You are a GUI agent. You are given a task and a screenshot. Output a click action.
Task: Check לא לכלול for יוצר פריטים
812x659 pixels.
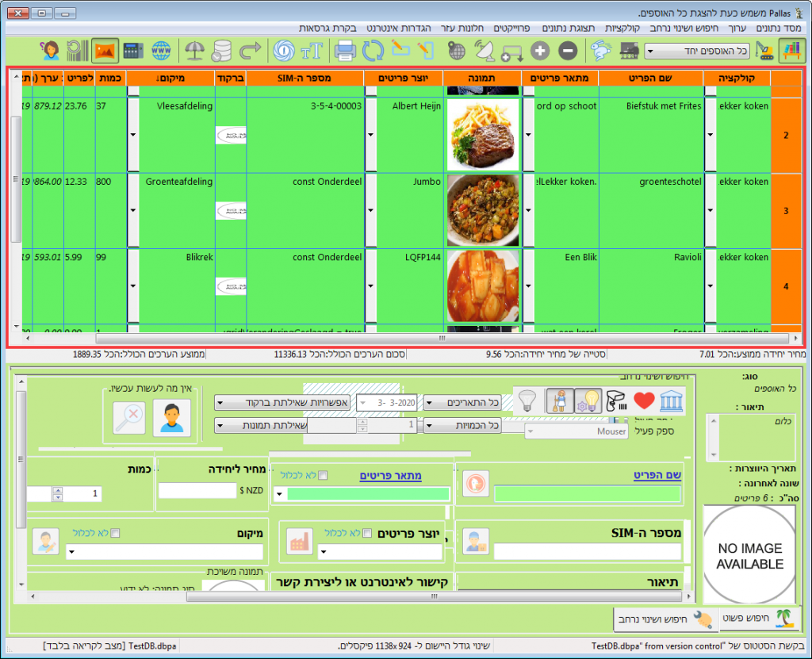[x=367, y=533]
